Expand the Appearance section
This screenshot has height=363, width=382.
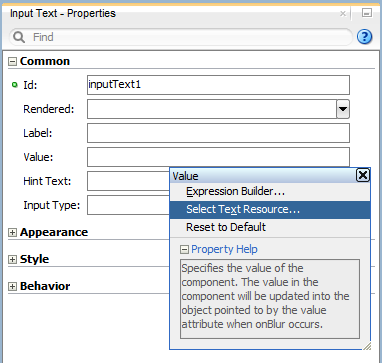12,232
